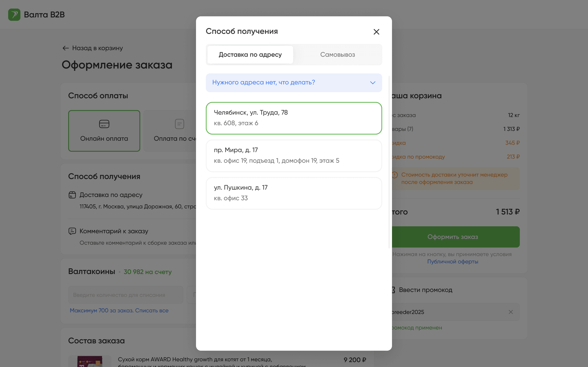This screenshot has height=367, width=588.
Task: Open the Публичной оферты link
Action: [452, 262]
